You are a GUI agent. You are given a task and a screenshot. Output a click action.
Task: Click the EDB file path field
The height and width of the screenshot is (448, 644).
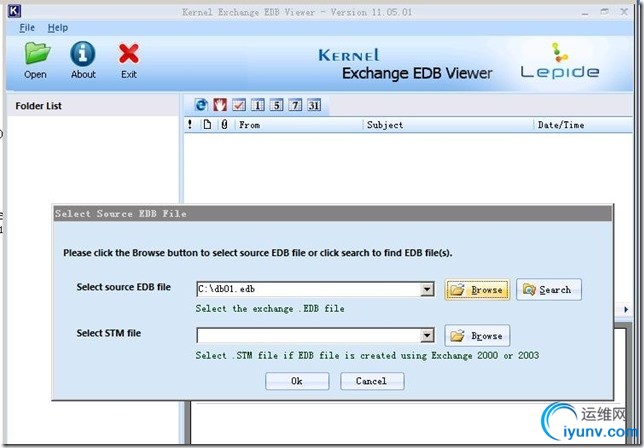pos(308,289)
